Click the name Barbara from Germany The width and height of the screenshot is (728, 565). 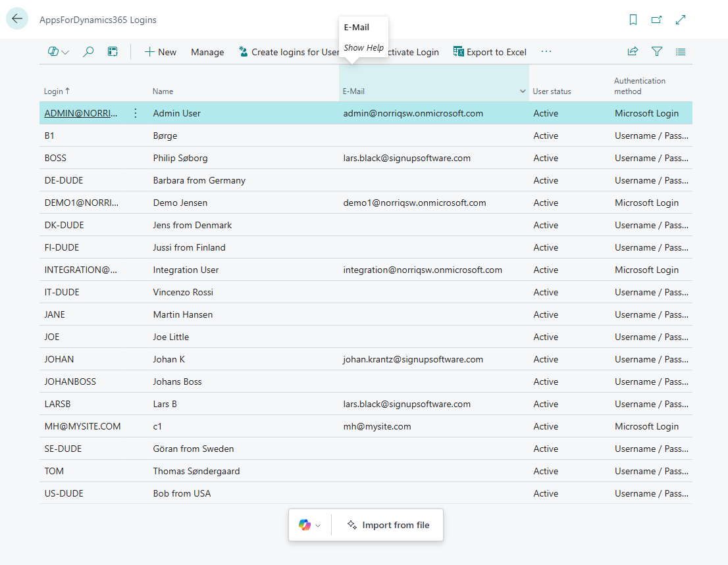point(199,180)
